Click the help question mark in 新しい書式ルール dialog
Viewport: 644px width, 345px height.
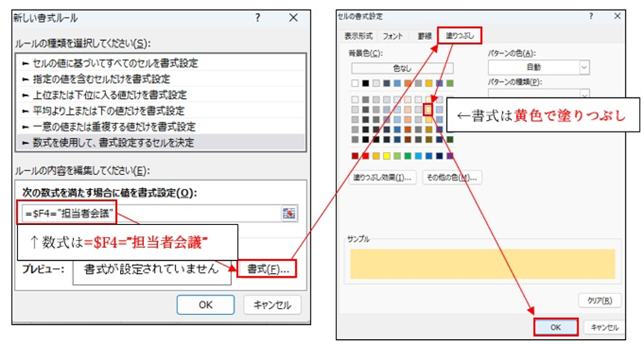[x=257, y=17]
